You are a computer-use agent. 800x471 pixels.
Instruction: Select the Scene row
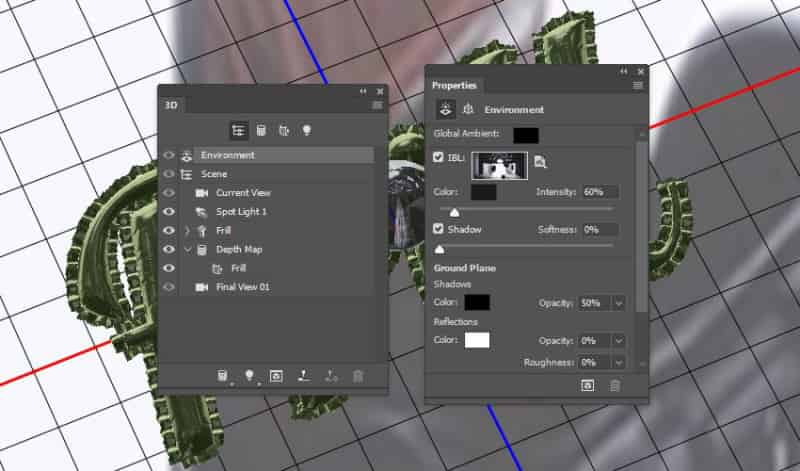[x=276, y=174]
